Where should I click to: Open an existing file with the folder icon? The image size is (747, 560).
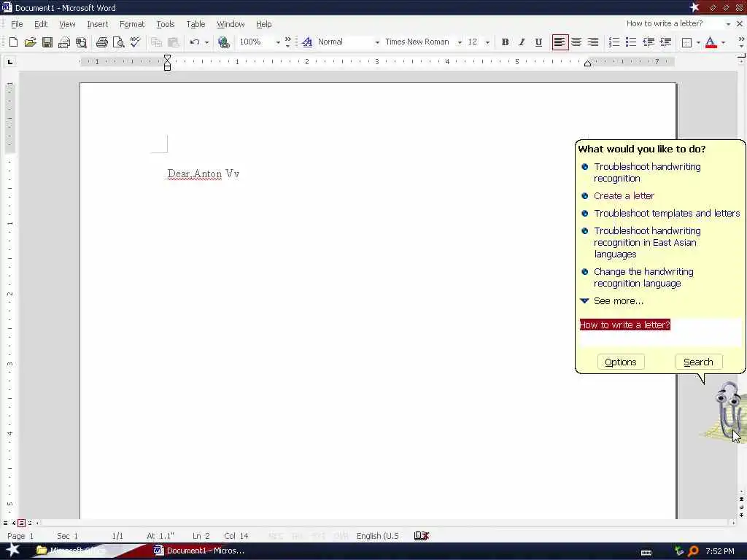point(30,42)
